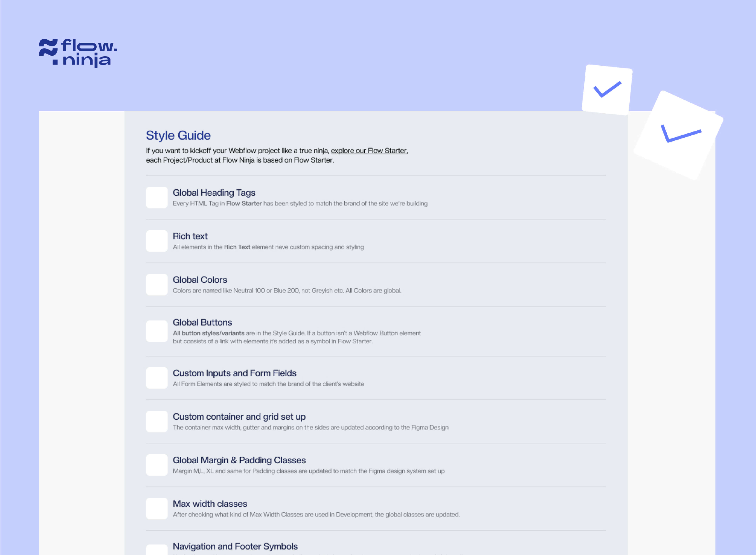Click the intro paragraph under Style Guide
The image size is (756, 555).
(275, 155)
